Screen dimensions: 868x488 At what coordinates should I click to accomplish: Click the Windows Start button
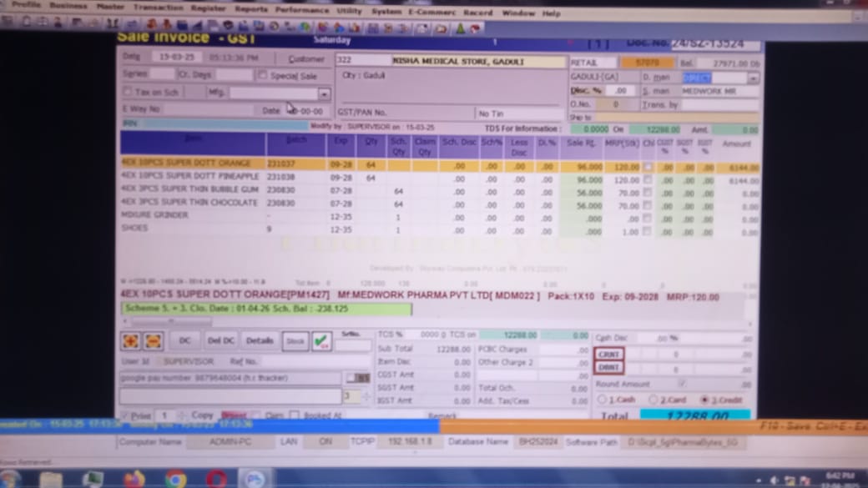(x=12, y=480)
